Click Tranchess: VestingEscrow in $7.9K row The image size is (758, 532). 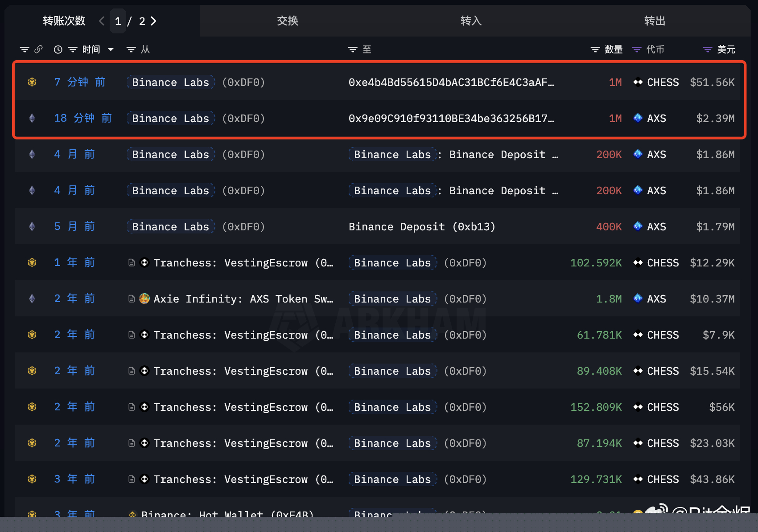pos(243,335)
